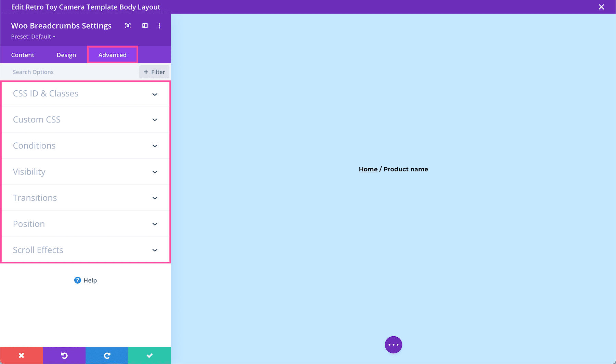
Task: Expand the Custom CSS section
Action: click(x=86, y=119)
